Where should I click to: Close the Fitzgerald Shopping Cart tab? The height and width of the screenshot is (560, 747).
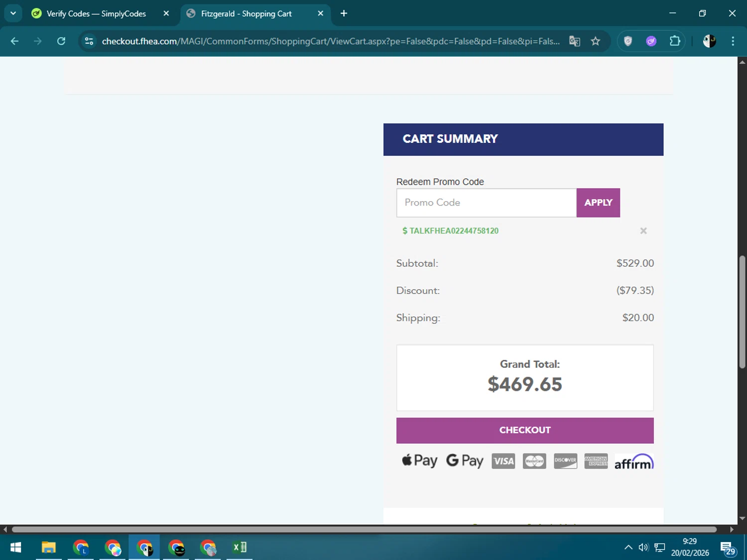click(321, 13)
